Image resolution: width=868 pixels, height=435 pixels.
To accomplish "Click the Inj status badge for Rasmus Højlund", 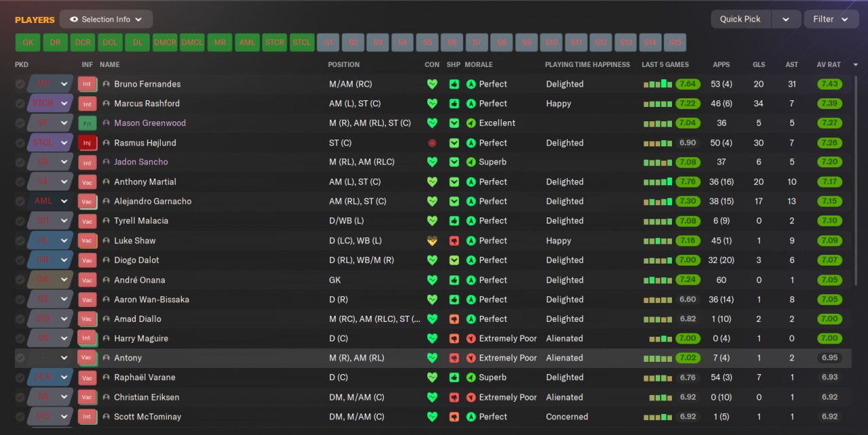I will click(87, 143).
